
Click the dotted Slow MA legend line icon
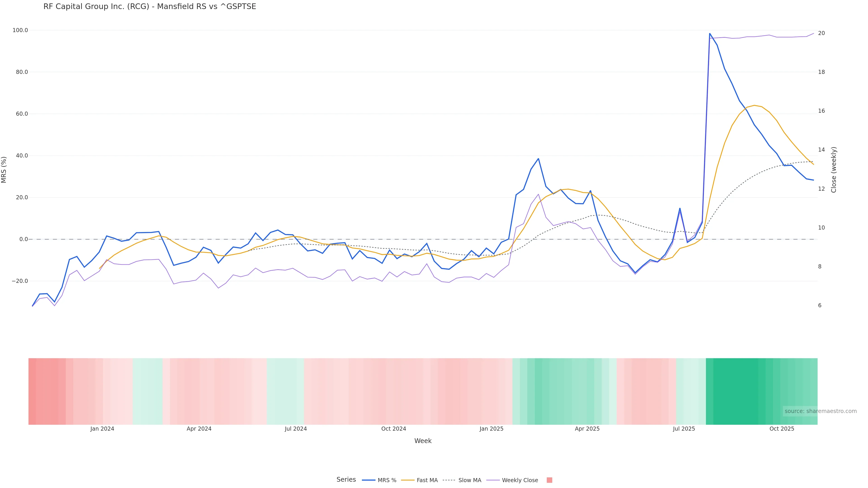tap(449, 480)
